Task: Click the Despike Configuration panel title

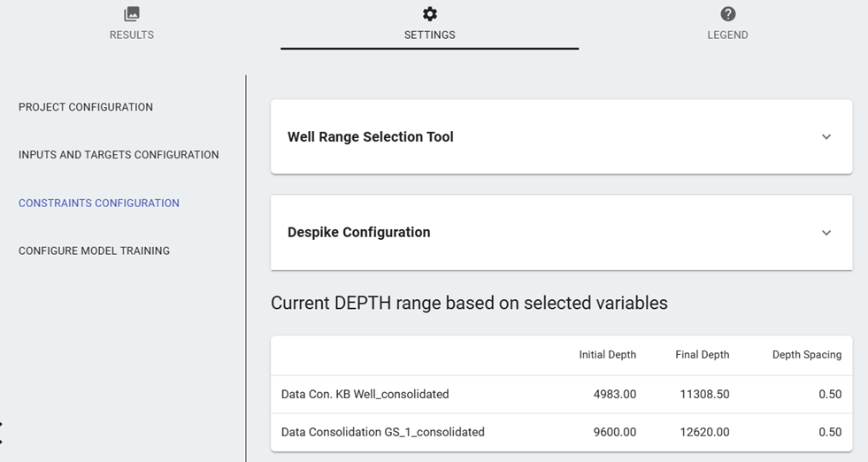Action: pyautogui.click(x=359, y=233)
